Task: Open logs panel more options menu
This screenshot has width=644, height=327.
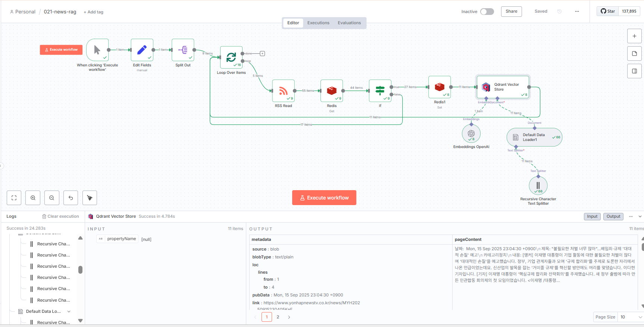Action: (631, 216)
